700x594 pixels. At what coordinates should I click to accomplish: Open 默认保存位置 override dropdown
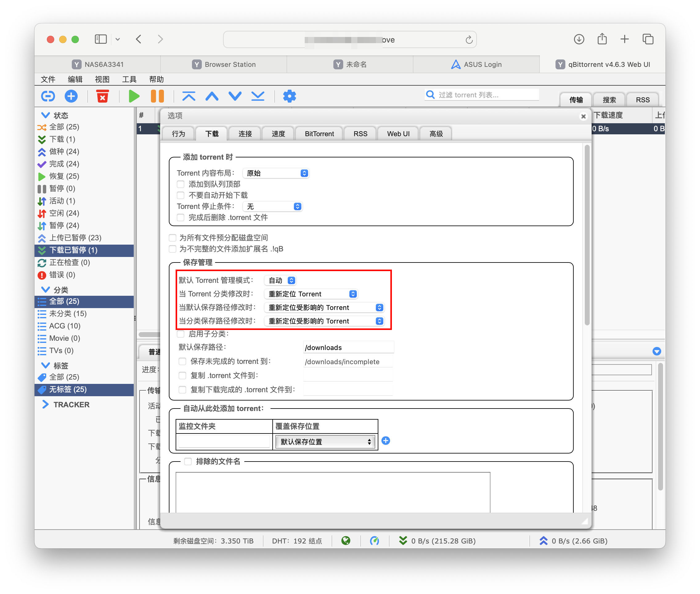tap(325, 442)
